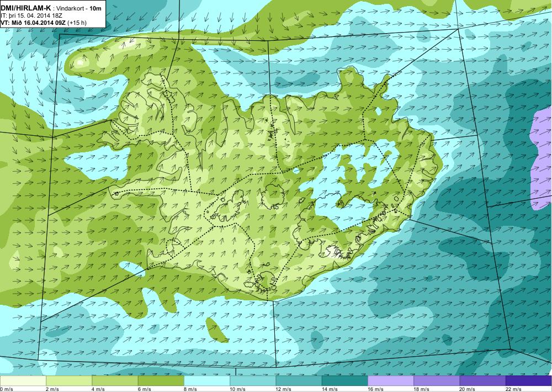Click the 14–16 m/s legend color swatch
The width and height of the screenshot is (552, 392).
344,381
